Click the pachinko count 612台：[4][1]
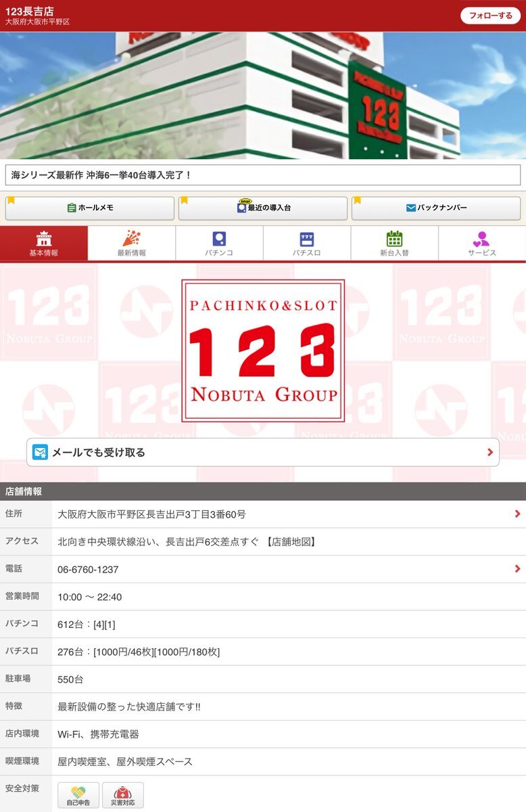Image resolution: width=526 pixels, height=812 pixels. click(x=87, y=625)
